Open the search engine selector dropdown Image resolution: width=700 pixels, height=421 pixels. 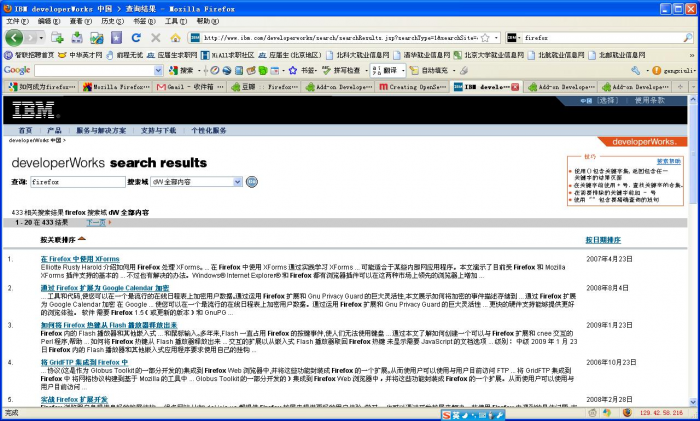[519, 38]
